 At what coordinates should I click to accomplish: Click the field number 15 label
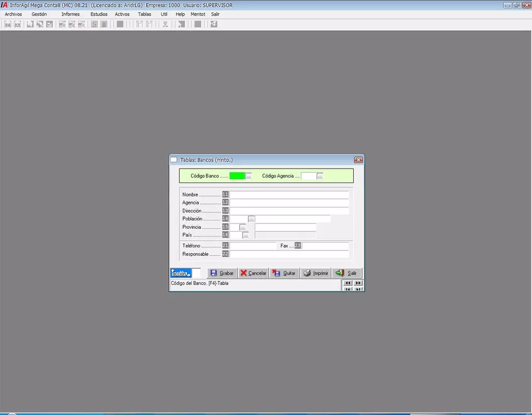225,227
